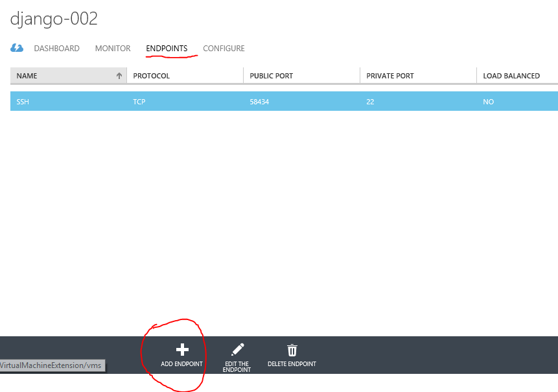Image resolution: width=558 pixels, height=392 pixels.
Task: Go to the Configure tab
Action: 224,49
